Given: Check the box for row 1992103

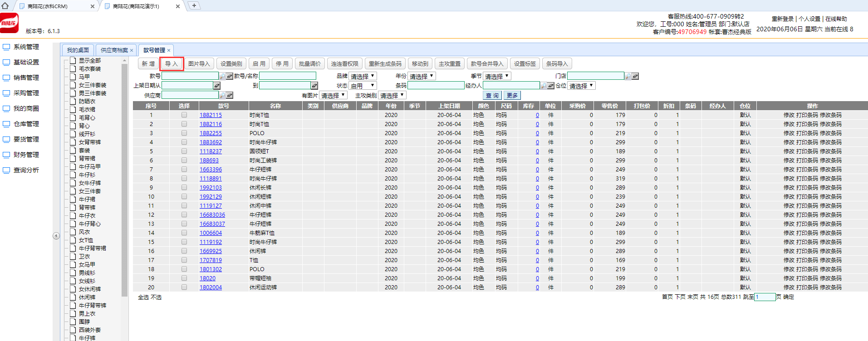Looking at the screenshot, I should (x=184, y=187).
